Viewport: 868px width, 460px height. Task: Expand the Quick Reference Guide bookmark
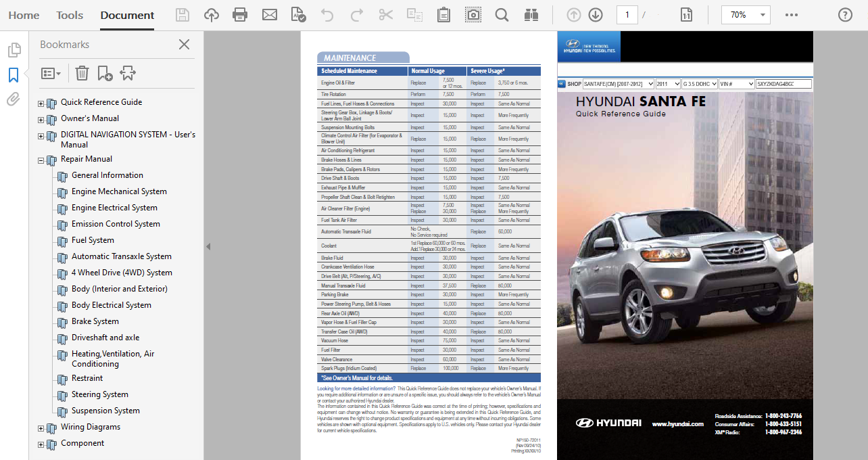(41, 103)
